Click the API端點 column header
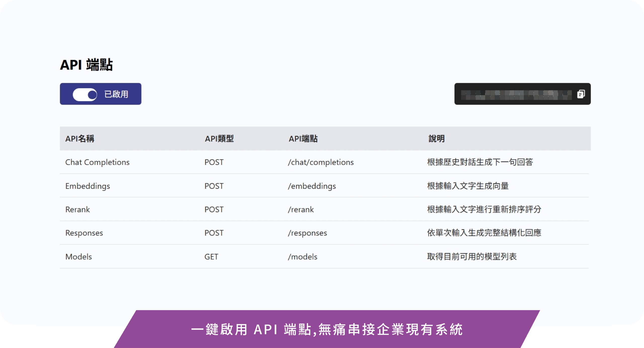The image size is (644, 348). pos(303,139)
